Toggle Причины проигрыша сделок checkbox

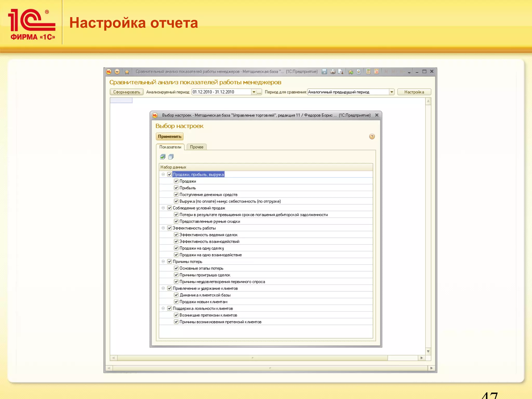pyautogui.click(x=176, y=275)
